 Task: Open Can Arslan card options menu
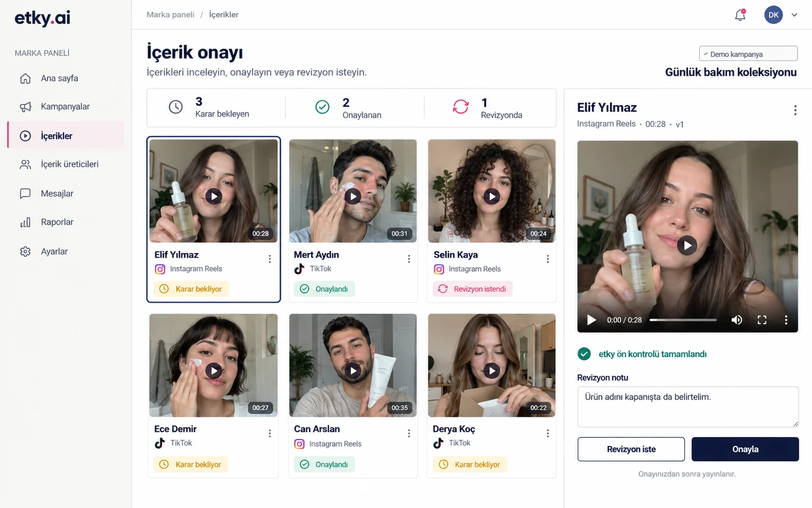point(409,434)
